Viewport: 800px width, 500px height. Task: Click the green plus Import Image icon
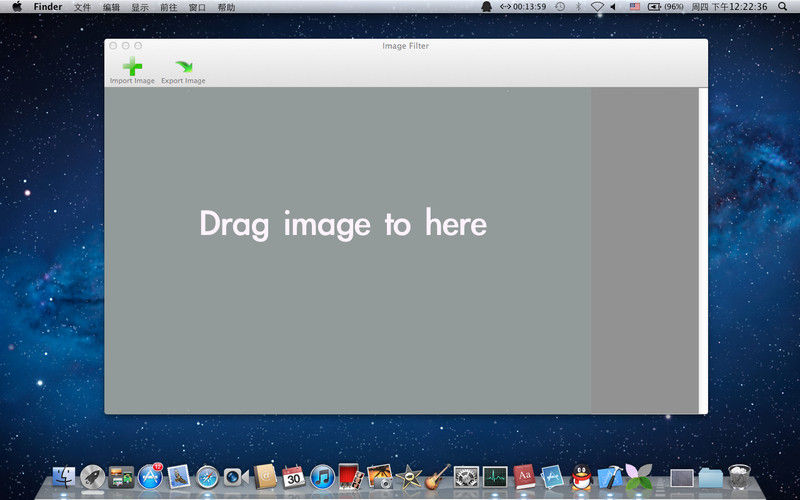click(x=132, y=66)
